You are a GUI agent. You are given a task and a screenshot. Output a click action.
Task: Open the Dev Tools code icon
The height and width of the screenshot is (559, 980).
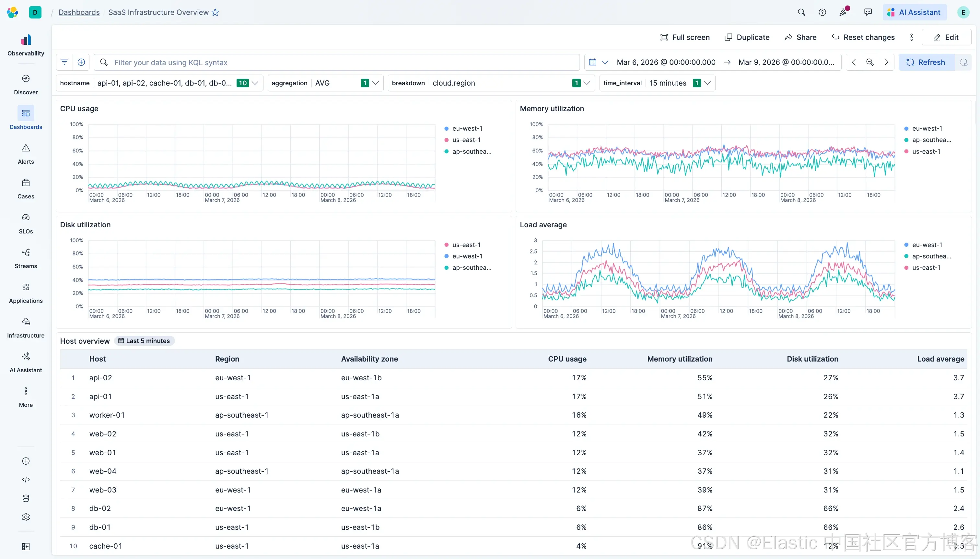point(26,480)
